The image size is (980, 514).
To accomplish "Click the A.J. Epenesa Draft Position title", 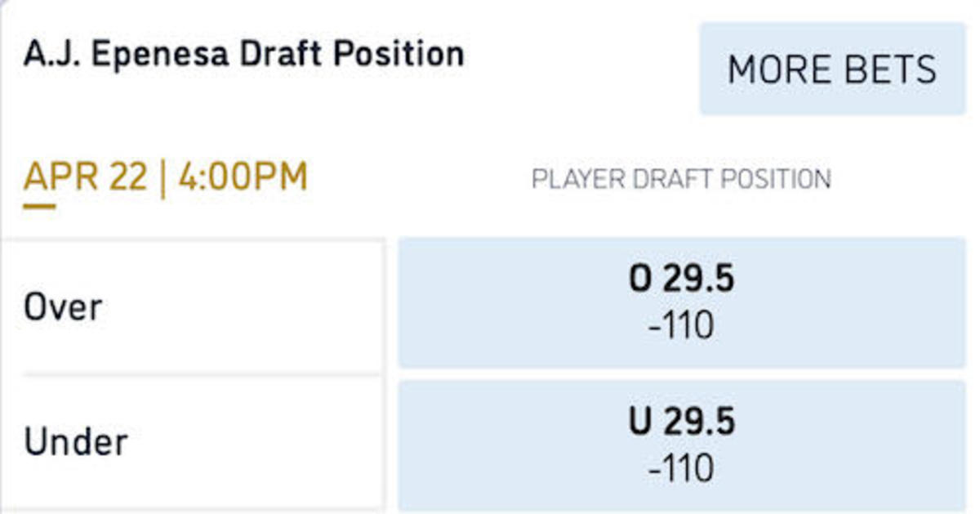I will point(243,55).
